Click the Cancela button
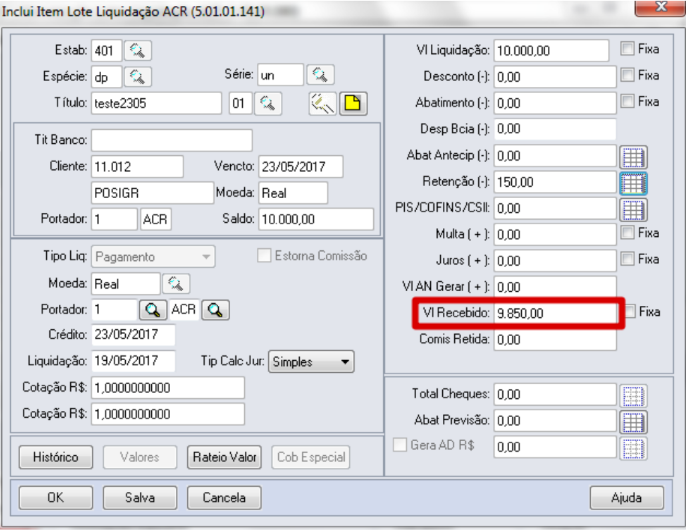This screenshot has width=686, height=532. (224, 498)
